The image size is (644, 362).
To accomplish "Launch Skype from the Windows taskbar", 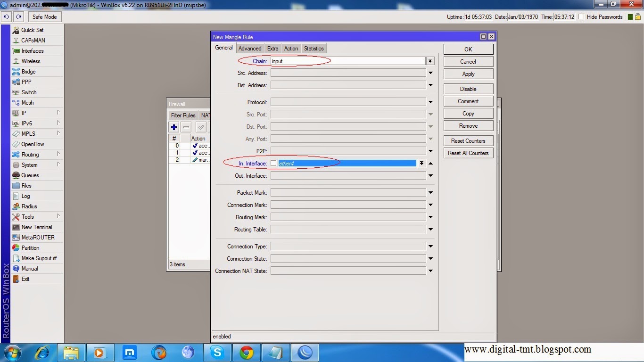I will [217, 353].
